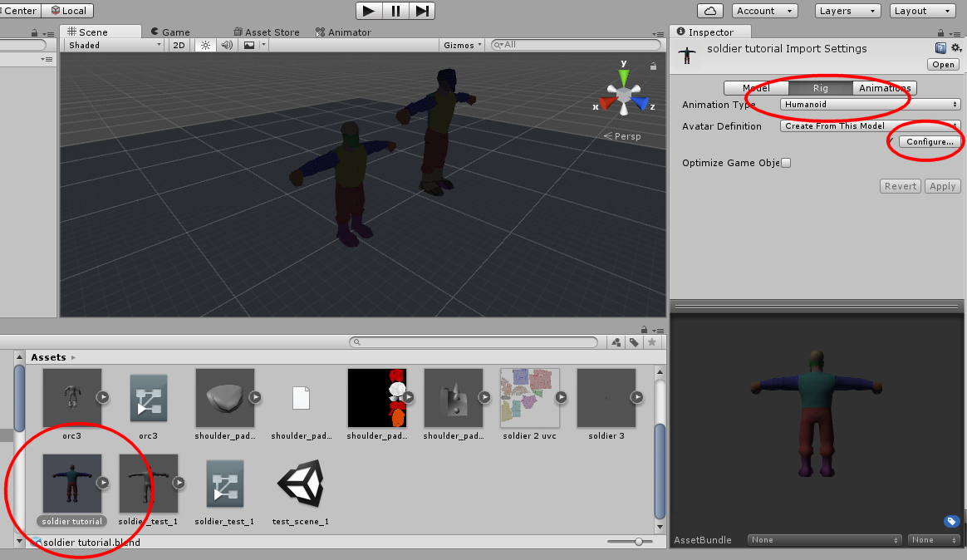Click the green Y axis on the gizmo
The image size is (967, 560).
(x=624, y=77)
